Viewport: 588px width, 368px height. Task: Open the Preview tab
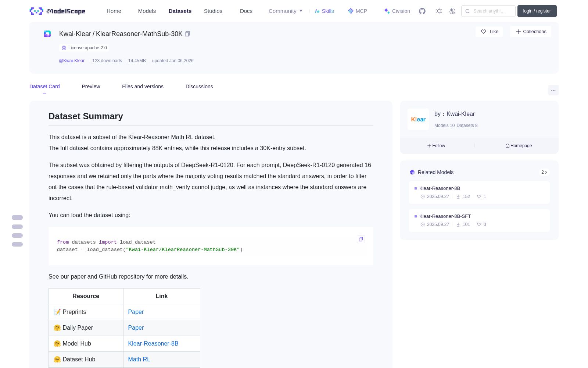pyautogui.click(x=91, y=86)
